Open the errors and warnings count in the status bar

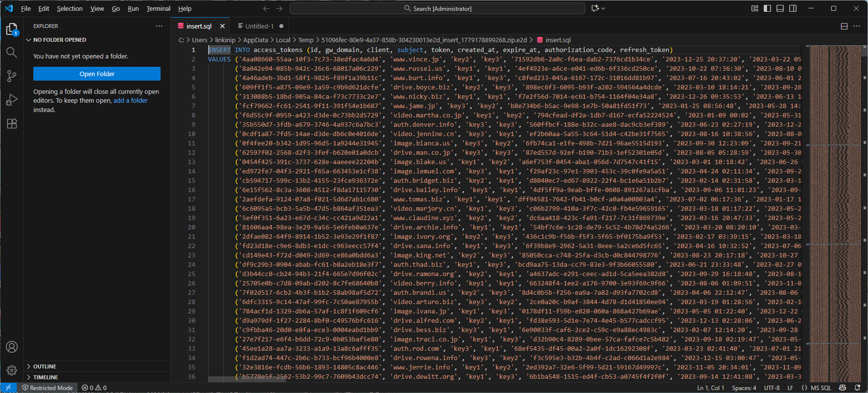point(94,388)
